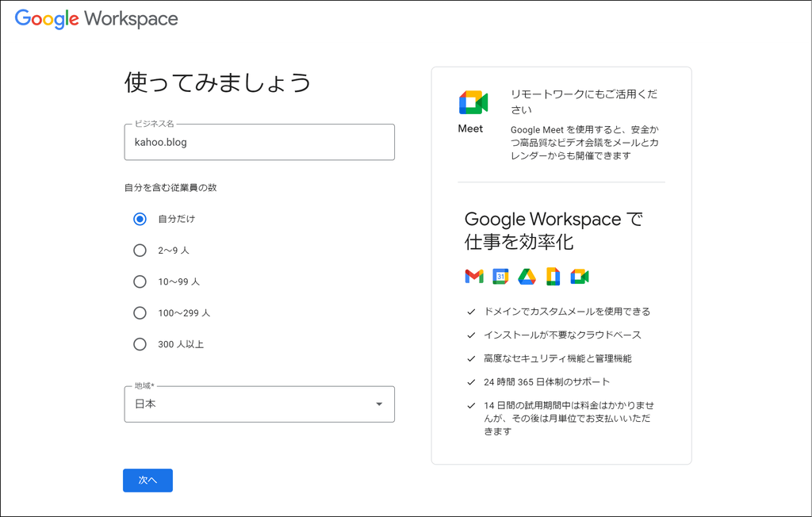Click the Google Calendar icon in the app row
This screenshot has height=517, width=812.
pos(500,277)
